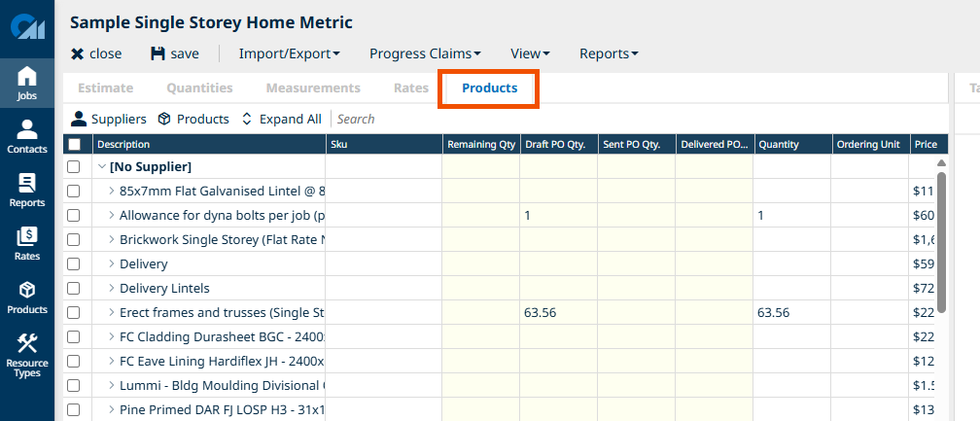Open Products in the left sidebar
Viewport: 980px width, 421px height.
coord(27,298)
